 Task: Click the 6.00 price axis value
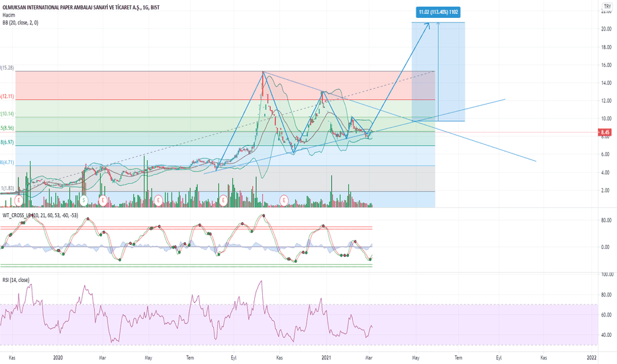point(606,154)
